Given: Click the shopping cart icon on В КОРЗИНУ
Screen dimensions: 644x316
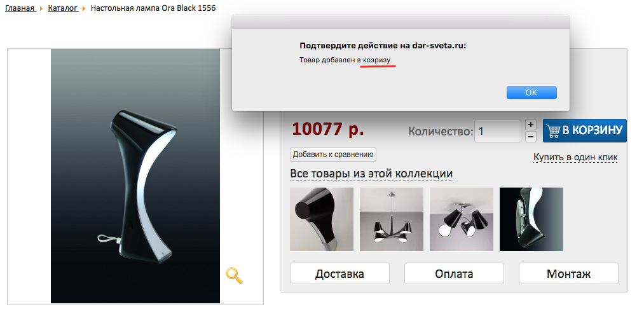Looking at the screenshot, I should [x=553, y=131].
